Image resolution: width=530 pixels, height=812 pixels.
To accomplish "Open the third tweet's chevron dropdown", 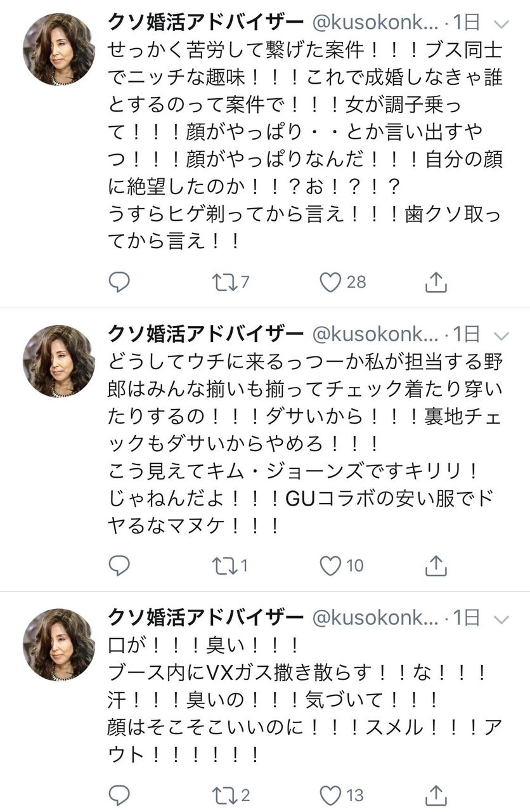I will [501, 617].
